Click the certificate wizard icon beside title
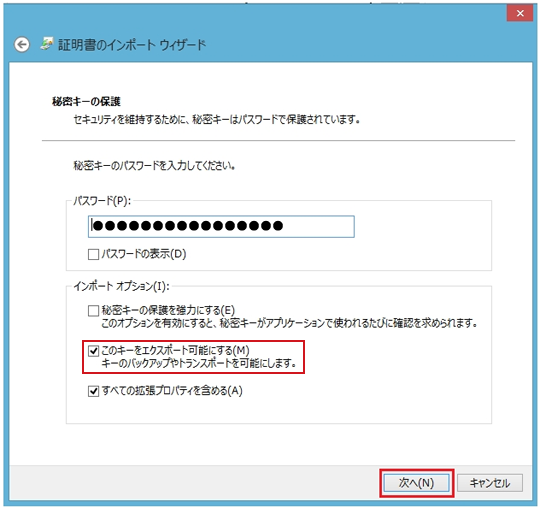 (x=47, y=43)
